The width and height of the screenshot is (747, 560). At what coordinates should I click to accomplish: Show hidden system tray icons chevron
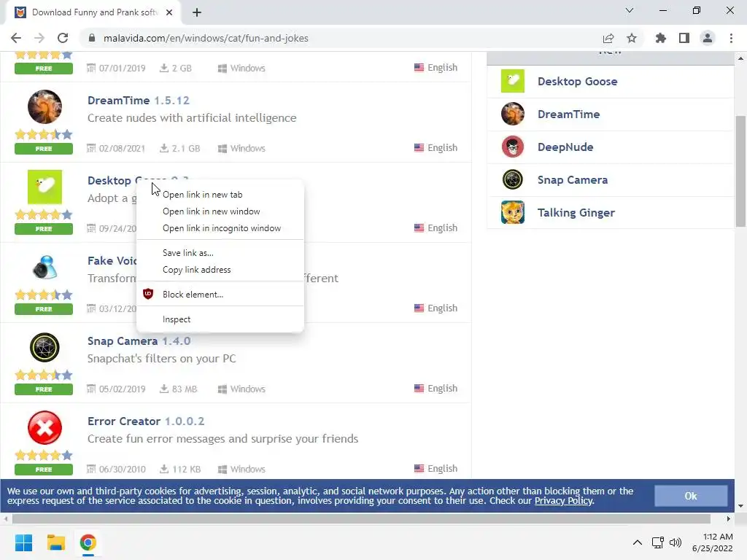pyautogui.click(x=638, y=542)
